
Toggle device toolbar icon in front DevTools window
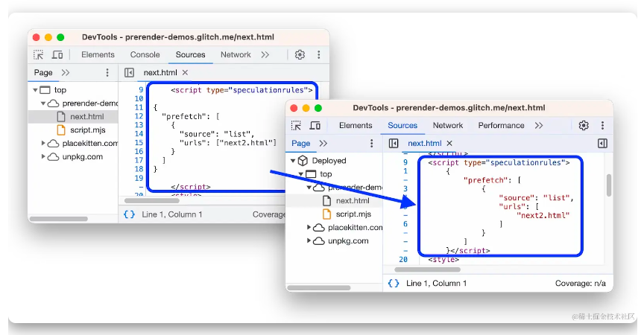tap(315, 126)
